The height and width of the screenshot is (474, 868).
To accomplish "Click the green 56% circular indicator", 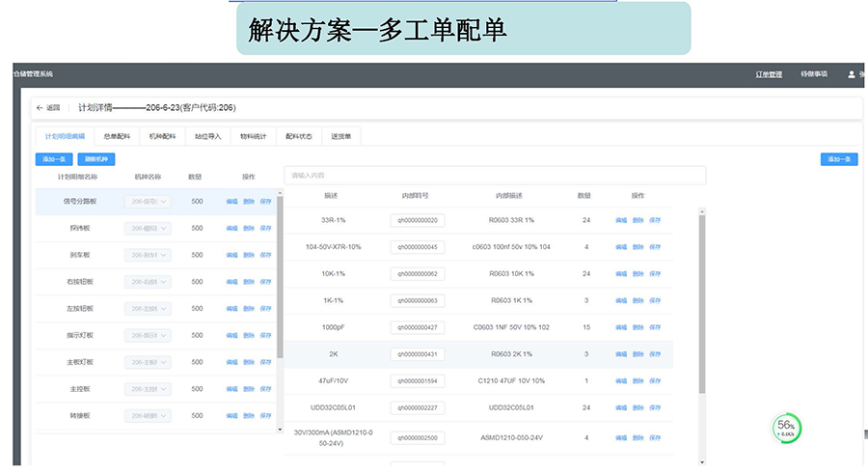I will [x=786, y=427].
